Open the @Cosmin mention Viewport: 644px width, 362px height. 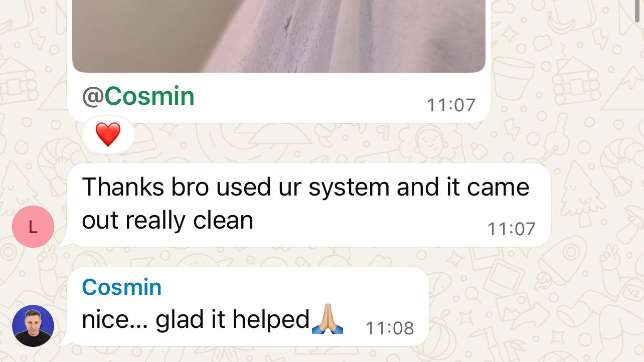click(138, 96)
